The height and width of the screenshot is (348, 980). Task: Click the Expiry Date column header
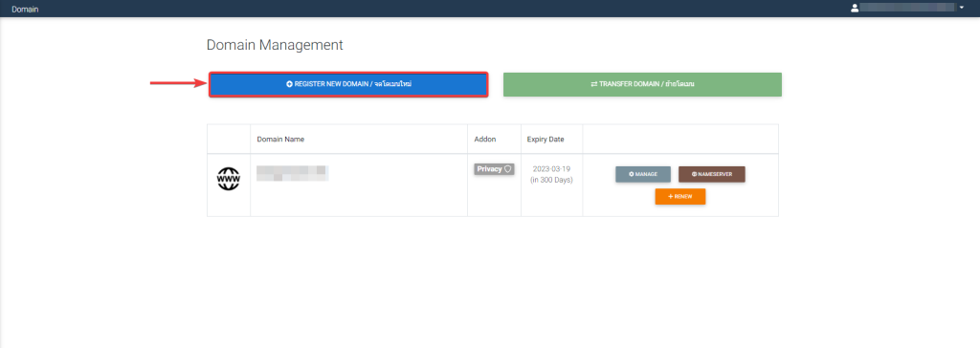(x=546, y=140)
